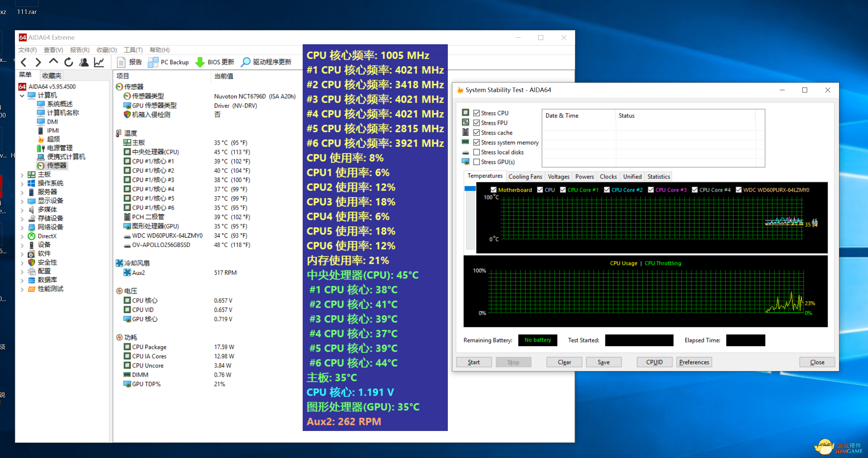Click the 冷却风扇 fan section icon
The height and width of the screenshot is (458, 868).
tap(119, 263)
